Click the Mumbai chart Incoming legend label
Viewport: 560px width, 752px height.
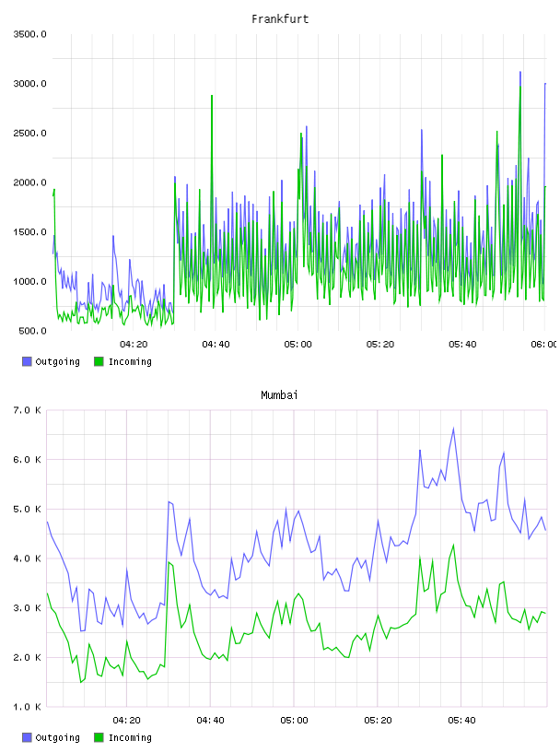coord(130,738)
